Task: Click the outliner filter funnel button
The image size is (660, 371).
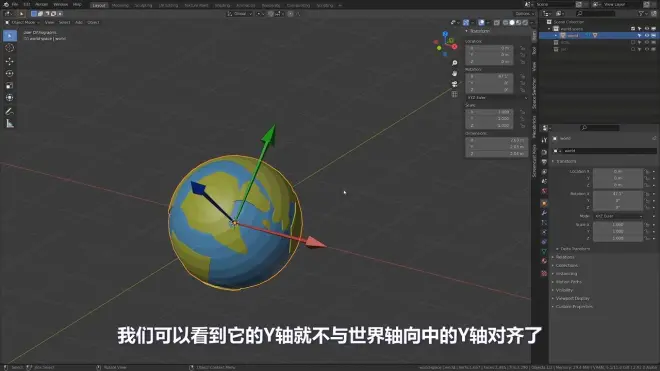Action: pyautogui.click(x=642, y=14)
